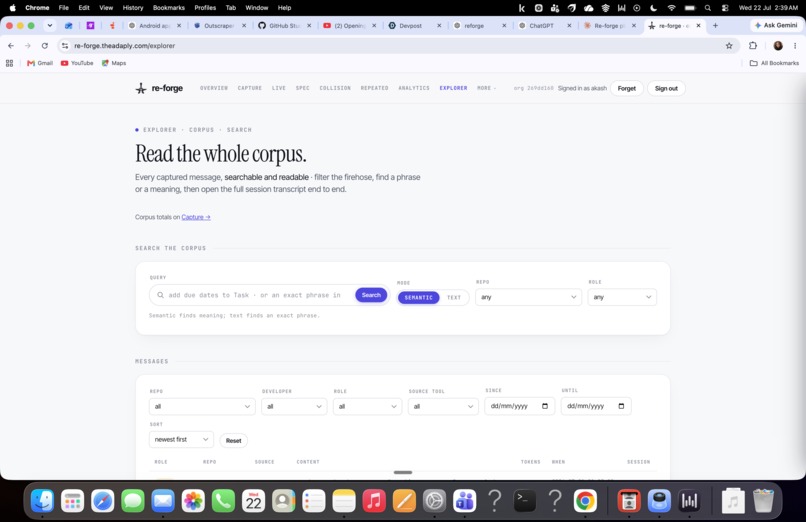
Task: Open Explorer nav item
Action: point(453,88)
